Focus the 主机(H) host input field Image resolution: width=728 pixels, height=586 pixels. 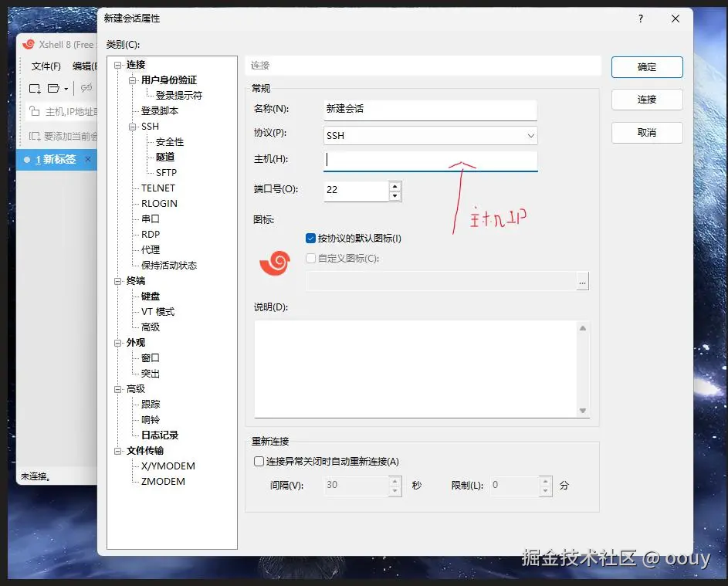(x=431, y=161)
